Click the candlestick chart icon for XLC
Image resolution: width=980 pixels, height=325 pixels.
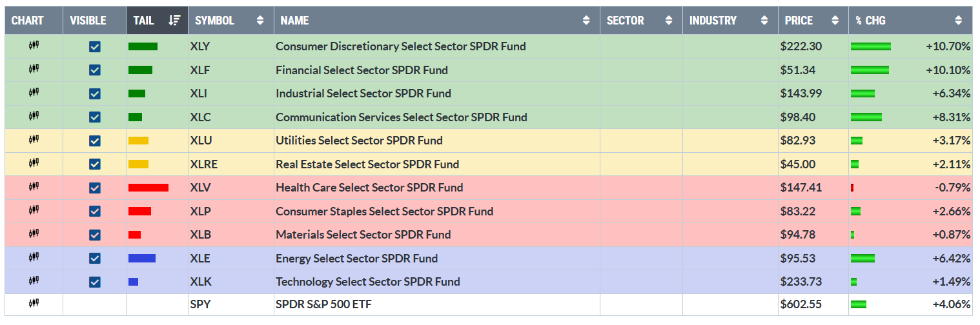point(34,117)
